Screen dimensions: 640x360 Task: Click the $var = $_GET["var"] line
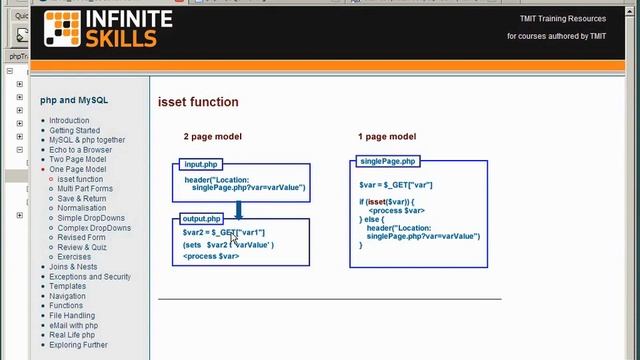point(396,185)
